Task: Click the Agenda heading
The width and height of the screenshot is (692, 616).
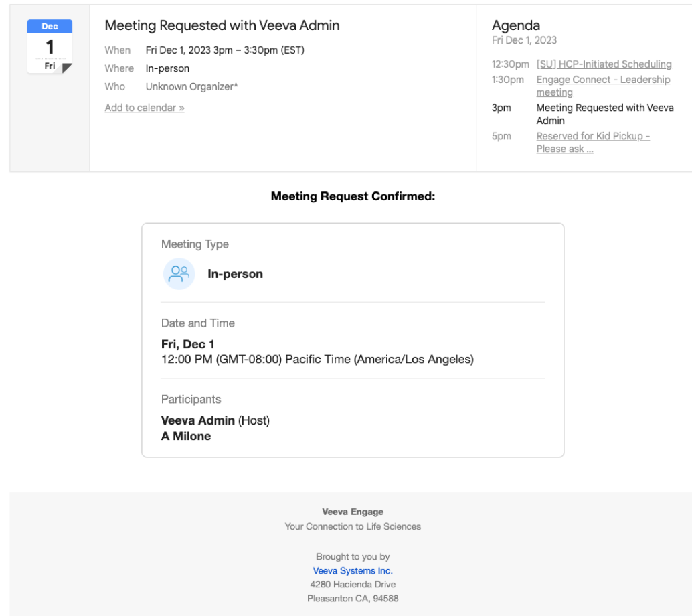Action: tap(515, 25)
